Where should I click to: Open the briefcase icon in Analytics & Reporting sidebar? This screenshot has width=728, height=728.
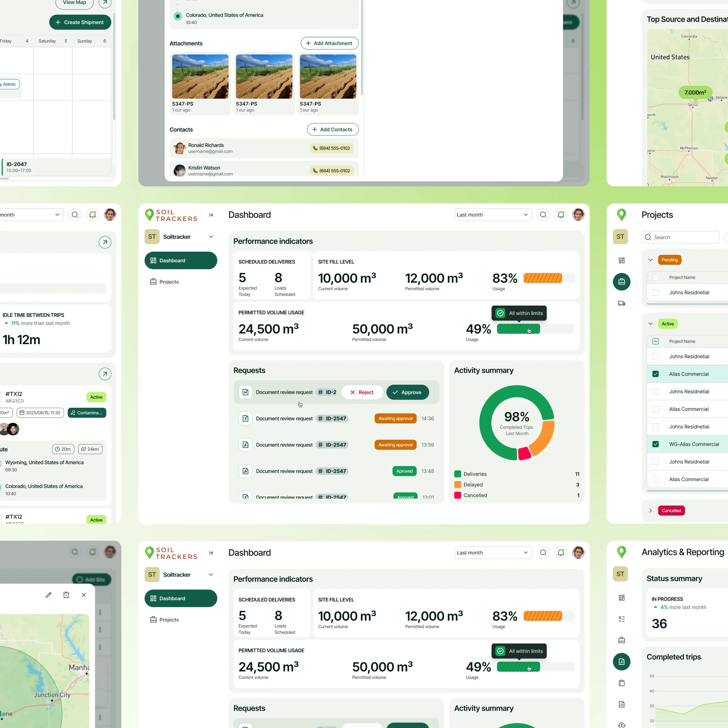(622, 640)
